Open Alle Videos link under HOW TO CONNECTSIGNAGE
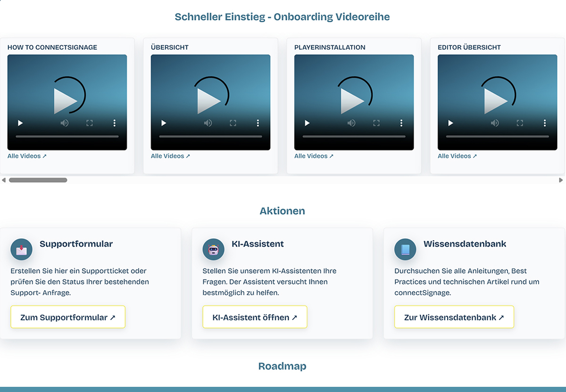Screen dimensions: 566x392 pos(27,156)
